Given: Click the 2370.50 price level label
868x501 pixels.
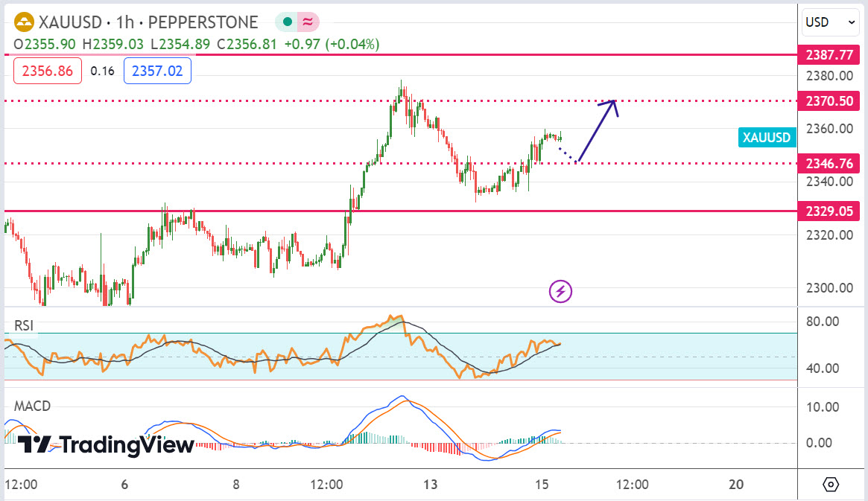Looking at the screenshot, I should click(829, 100).
